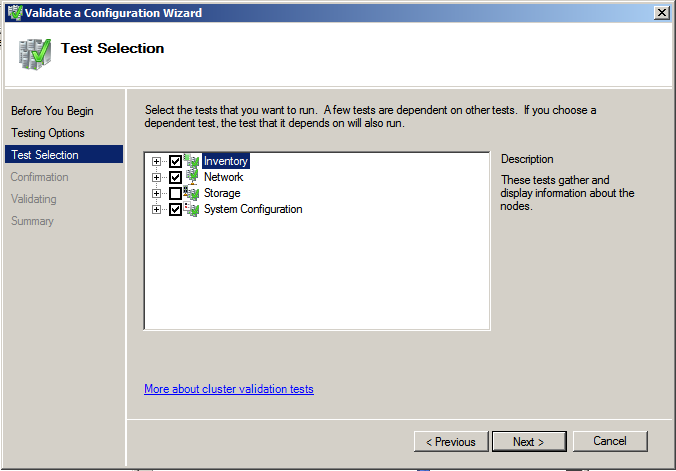
Task: Click the 'These tests gather and display' description
Action: (x=567, y=193)
